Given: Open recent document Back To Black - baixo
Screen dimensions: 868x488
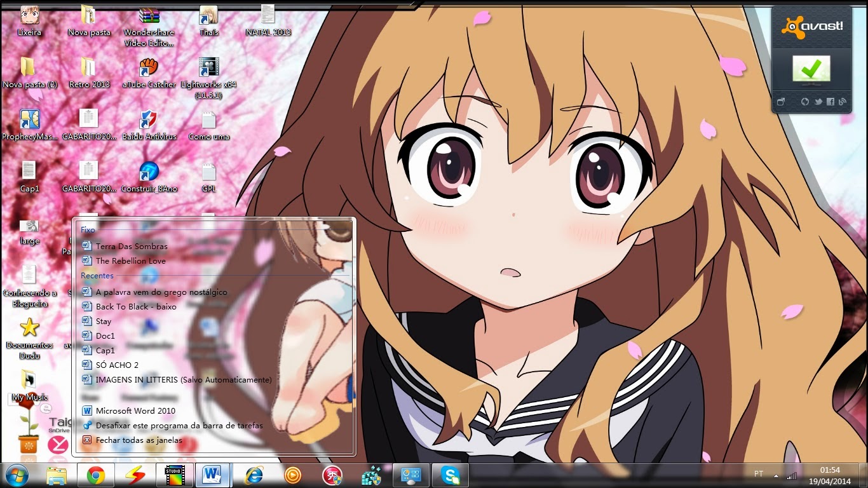Looking at the screenshot, I should [x=214, y=306].
